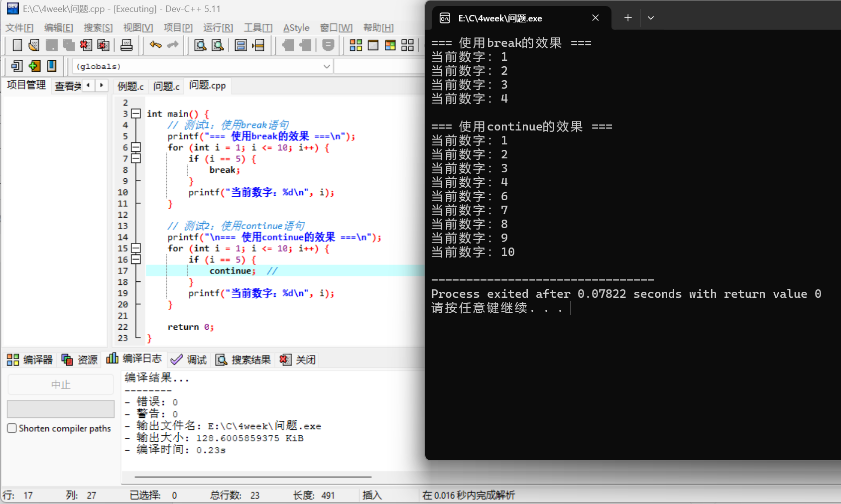Open the 项目[P] menu
The width and height of the screenshot is (841, 504).
point(178,28)
